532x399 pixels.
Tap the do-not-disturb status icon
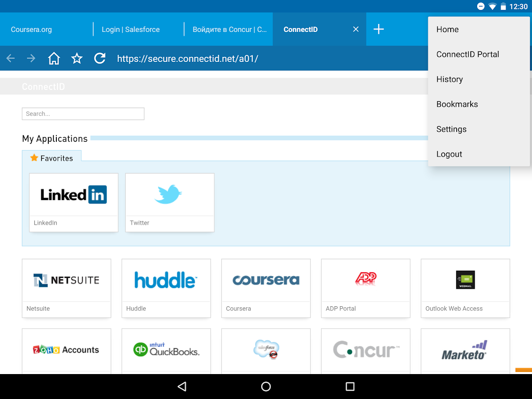[481, 6]
